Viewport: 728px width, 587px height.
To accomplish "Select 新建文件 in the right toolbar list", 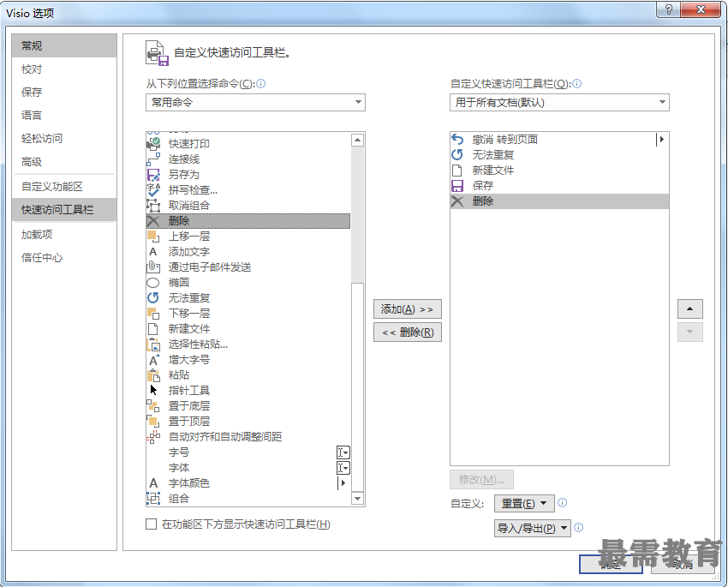I will pyautogui.click(x=559, y=171).
